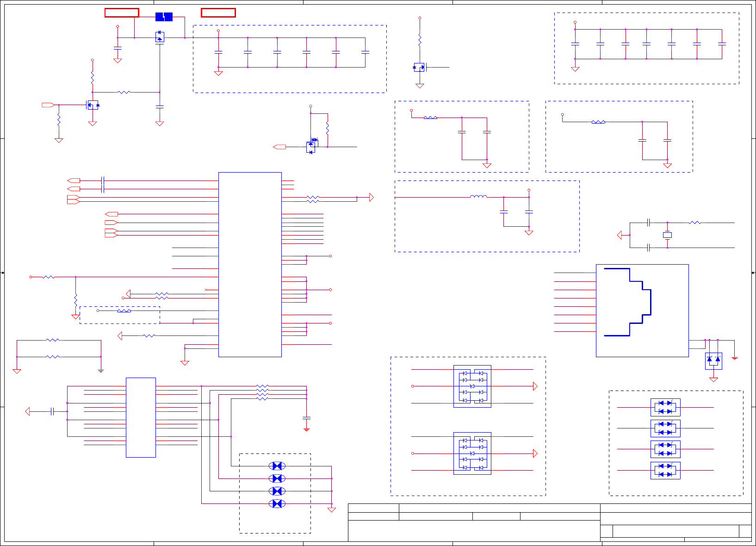Image resolution: width=756 pixels, height=546 pixels.
Task: Click the arrow port right of the resistor pair
Action: click(x=371, y=198)
